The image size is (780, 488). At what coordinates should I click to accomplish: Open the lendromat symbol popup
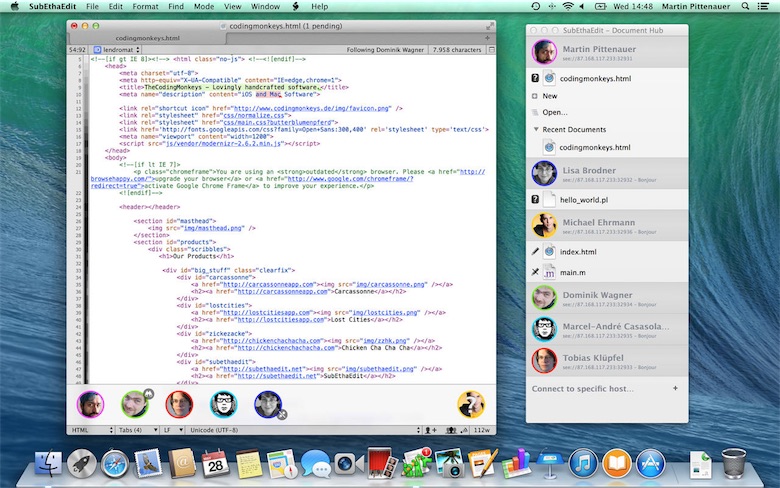[x=116, y=50]
